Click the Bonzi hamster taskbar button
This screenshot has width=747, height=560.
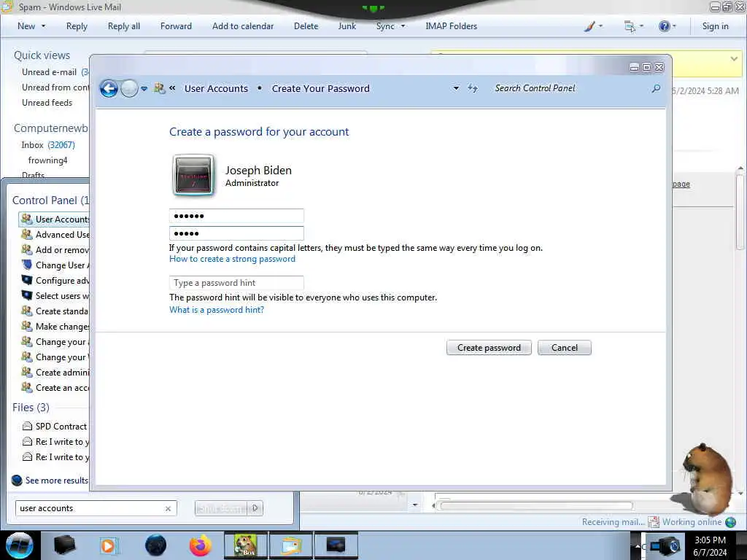coord(246,545)
